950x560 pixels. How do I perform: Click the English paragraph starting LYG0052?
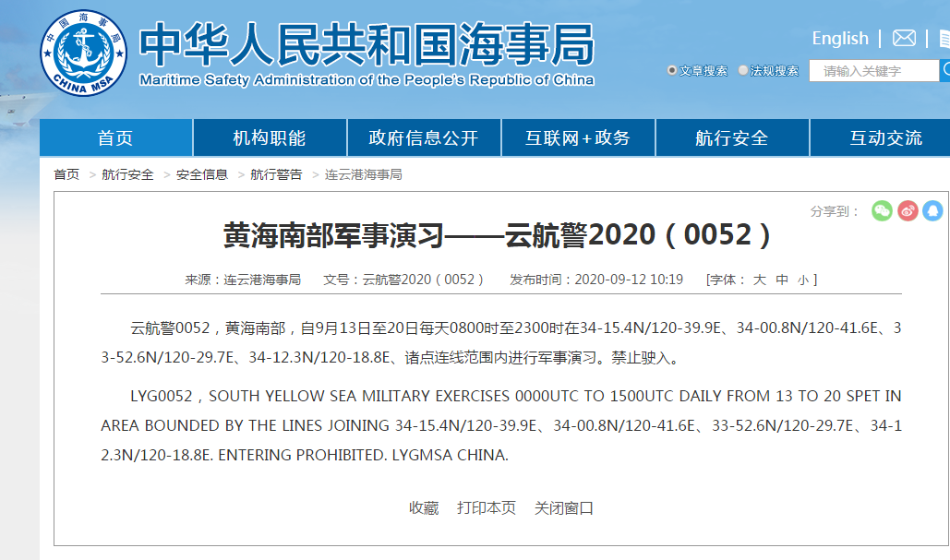coord(501,425)
